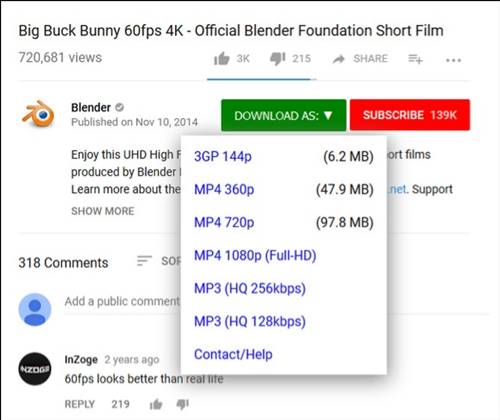The image size is (500, 420).
Task: Select MP3 (HQ 256kbps) option
Action: pyautogui.click(x=250, y=288)
